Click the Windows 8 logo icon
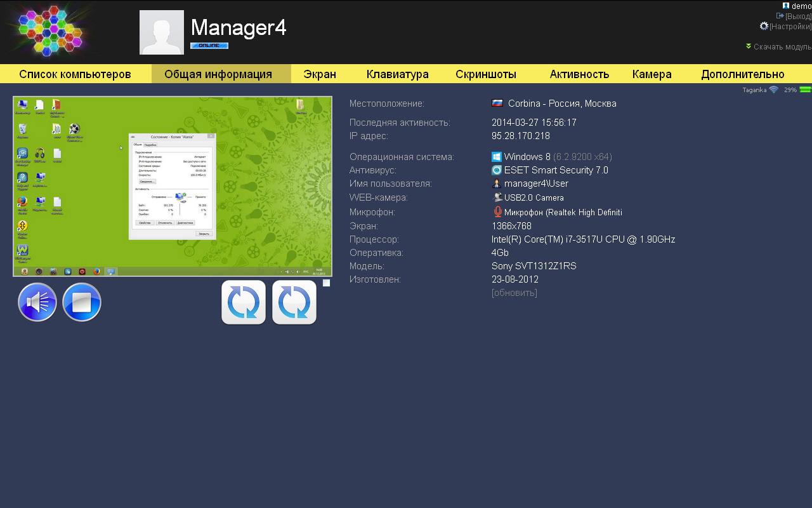This screenshot has width=812, height=508. coord(497,157)
